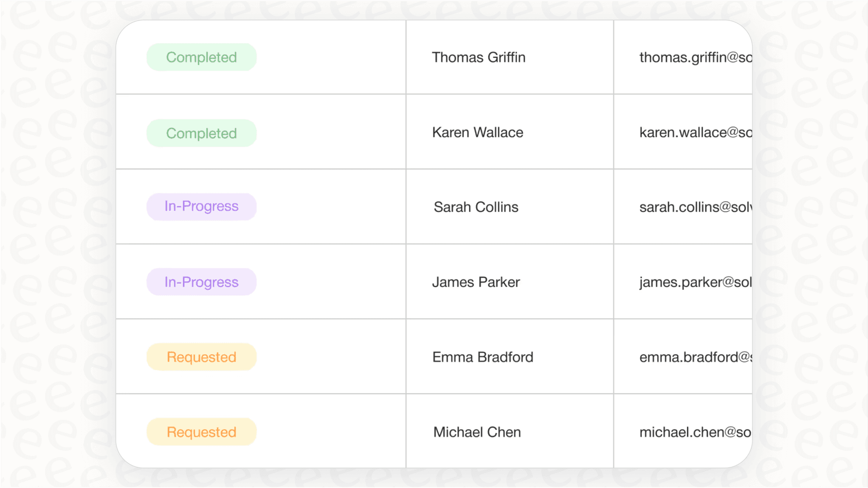Click on James Parker's name cell
Image resolution: width=868 pixels, height=488 pixels.
(476, 282)
